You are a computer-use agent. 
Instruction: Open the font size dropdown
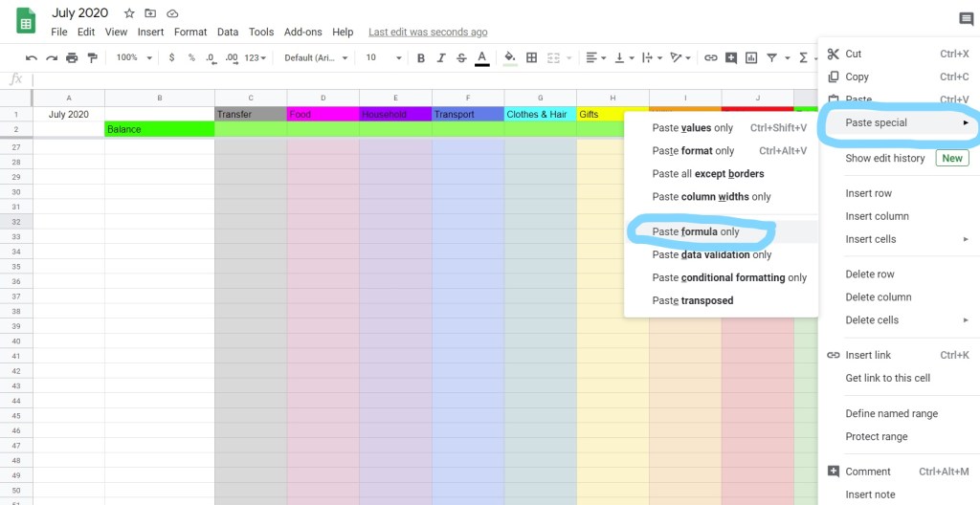(382, 58)
